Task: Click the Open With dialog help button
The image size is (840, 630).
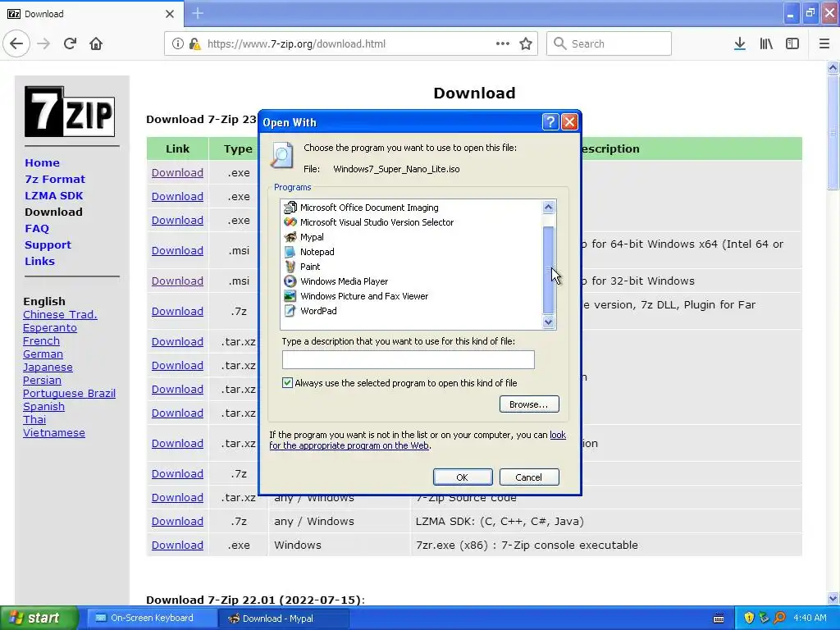Action: point(550,122)
